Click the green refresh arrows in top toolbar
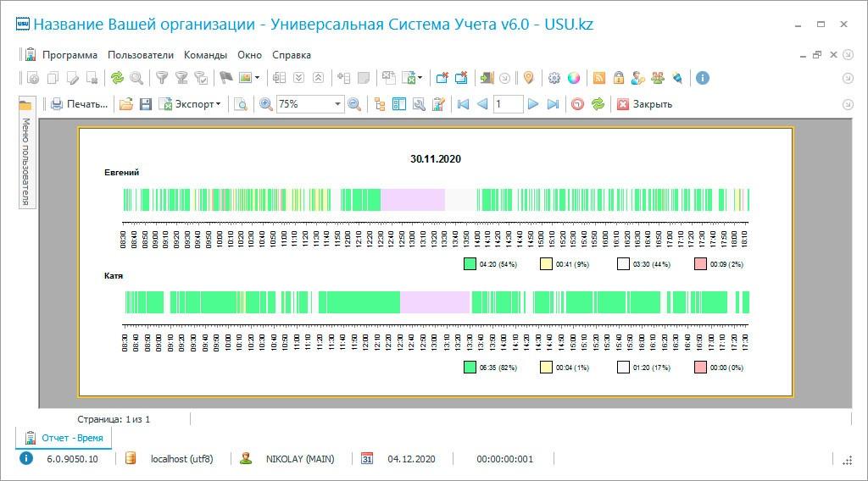Viewport: 868px width, 481px height. click(x=117, y=78)
